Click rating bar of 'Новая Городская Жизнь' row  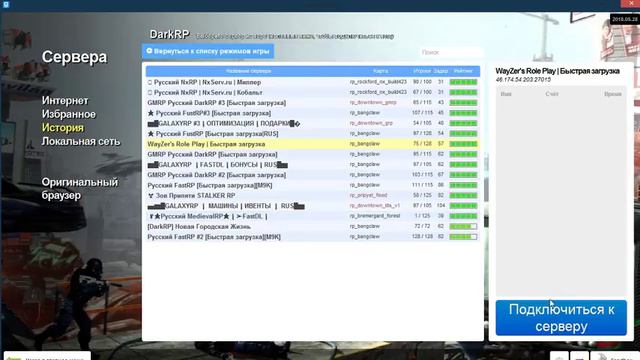click(463, 227)
